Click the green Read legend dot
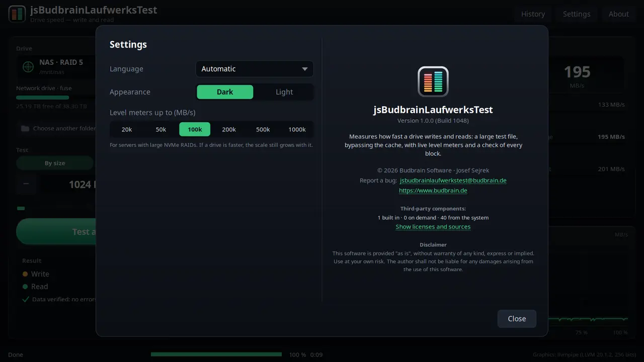Image resolution: width=644 pixels, height=362 pixels. click(25, 287)
